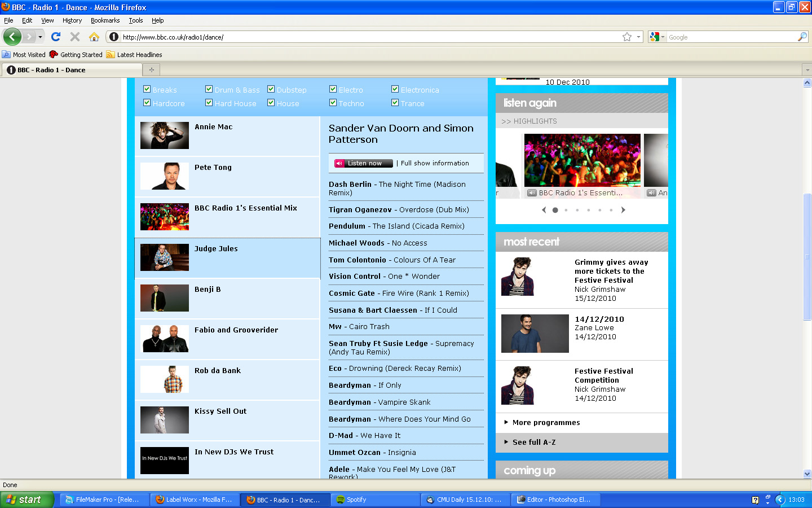Image resolution: width=812 pixels, height=508 pixels.
Task: Open Full show information link
Action: click(x=434, y=163)
